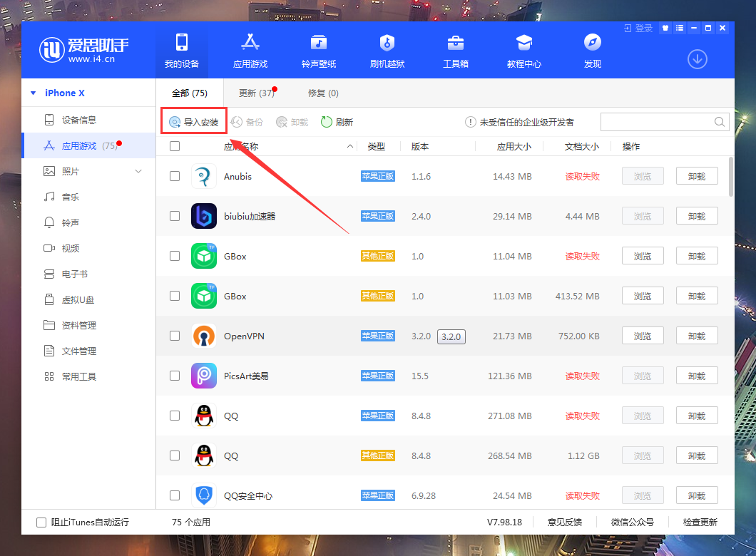Screen dimensions: 756x556
Task: Open the Flash & Jailbreak section
Action: point(387,51)
